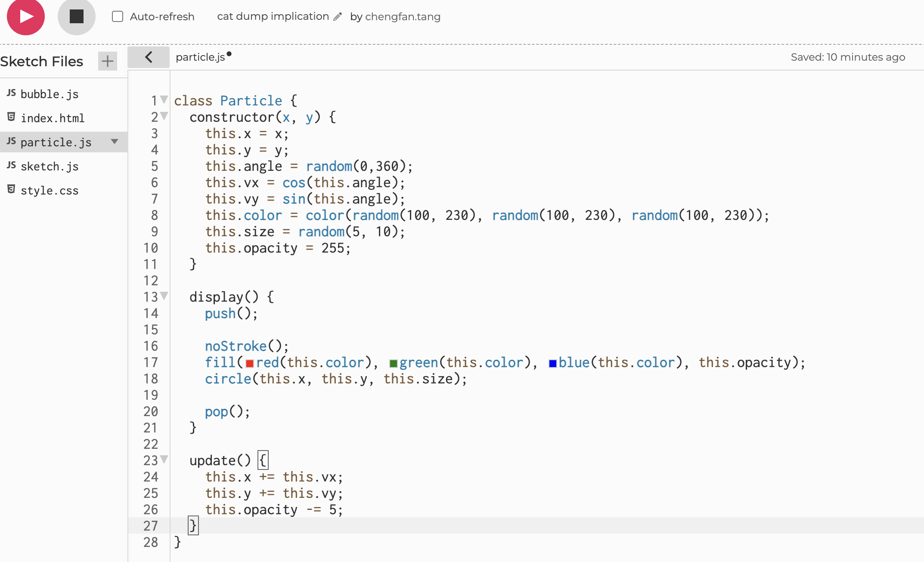Click line number 28 in the gutter

151,543
